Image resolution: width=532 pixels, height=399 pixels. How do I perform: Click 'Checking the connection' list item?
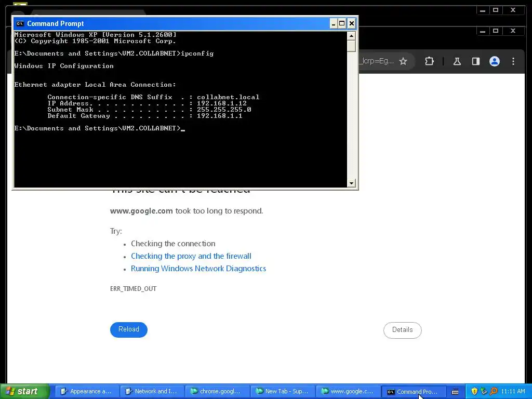click(173, 244)
